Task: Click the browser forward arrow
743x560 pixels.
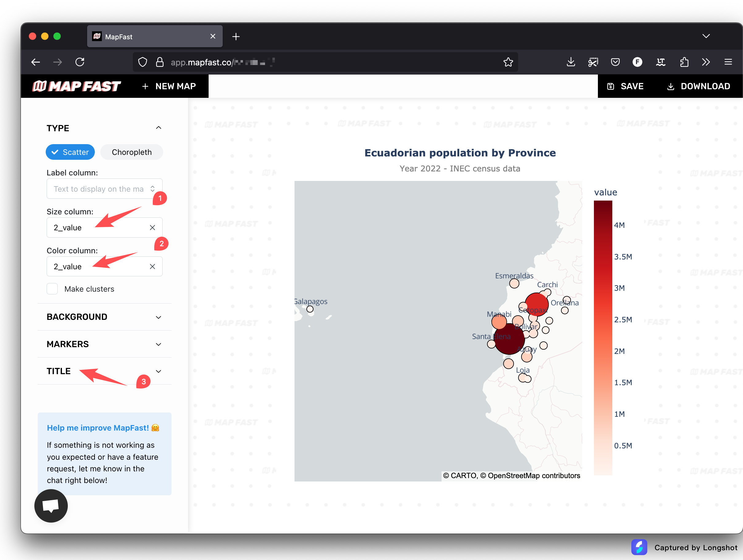Action: (x=58, y=62)
